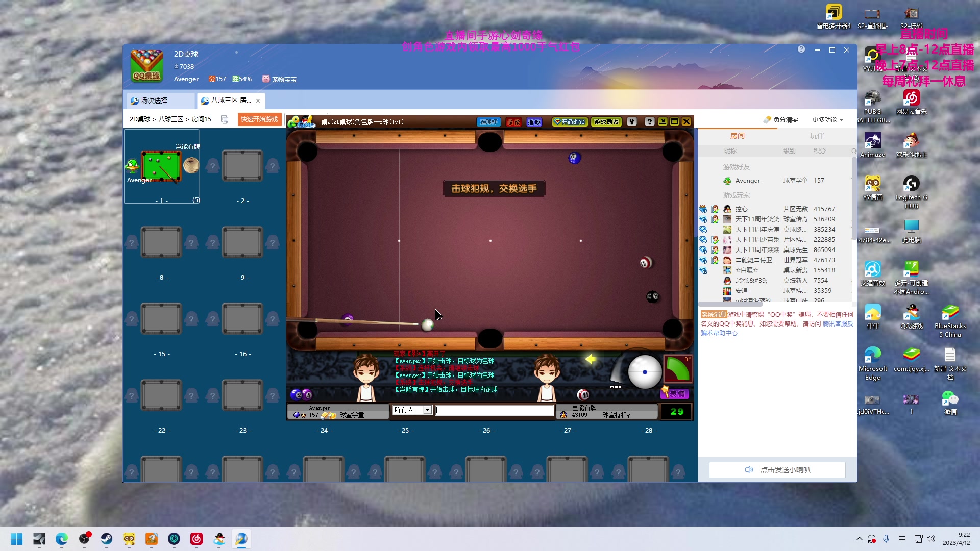This screenshot has width=980, height=551.
Task: Click the QQ桌球 window help icon
Action: point(801,49)
